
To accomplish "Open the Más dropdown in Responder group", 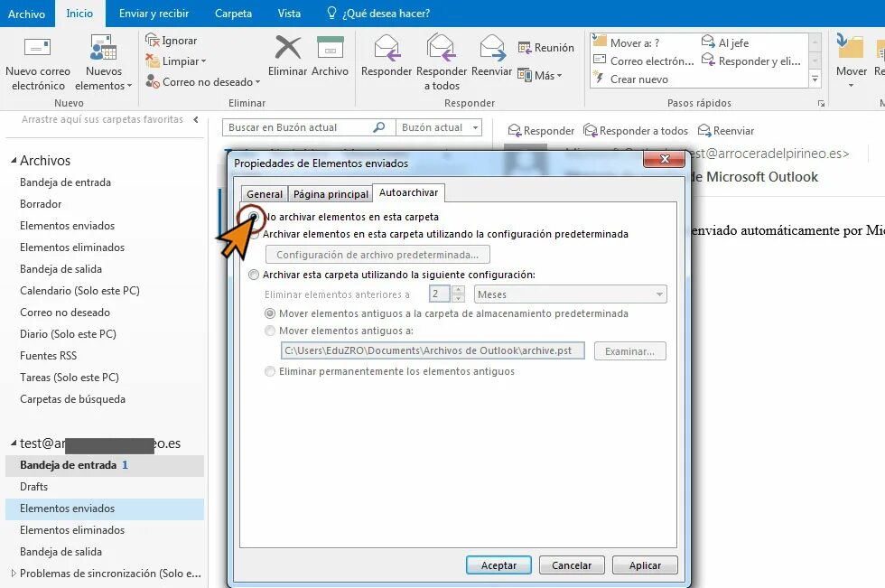I will 541,75.
